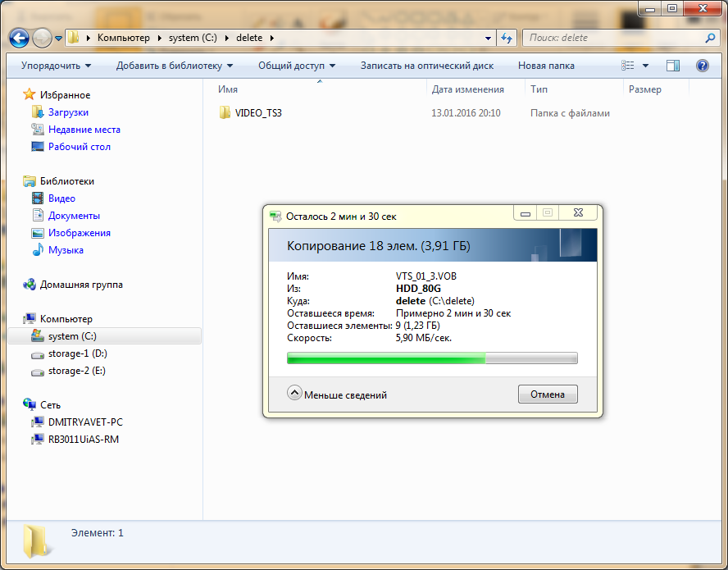
Task: Click the refresh icon beside address bar
Action: 507,38
